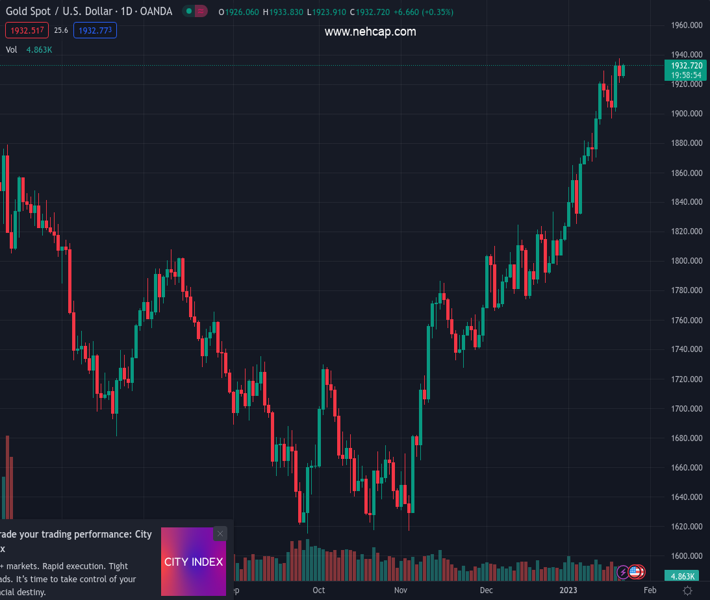Click the volume value tag 4.863K on axis

coord(682,576)
